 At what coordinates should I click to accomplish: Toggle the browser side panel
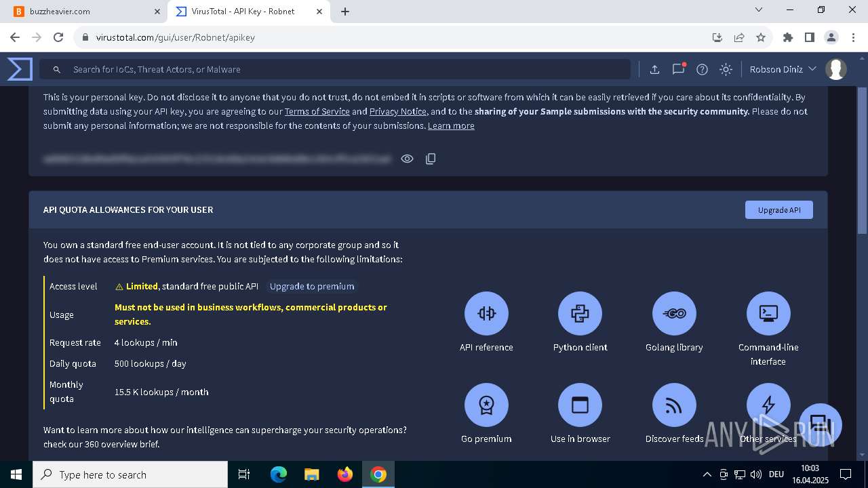[x=809, y=37]
